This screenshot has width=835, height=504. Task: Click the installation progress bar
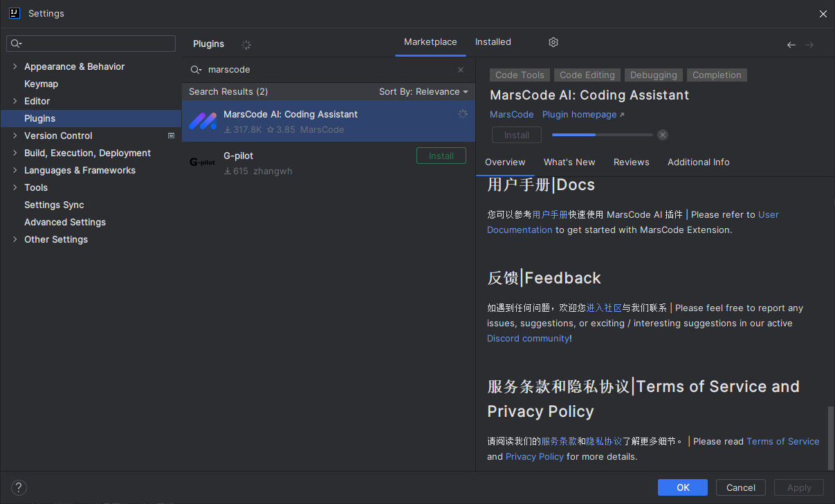603,135
